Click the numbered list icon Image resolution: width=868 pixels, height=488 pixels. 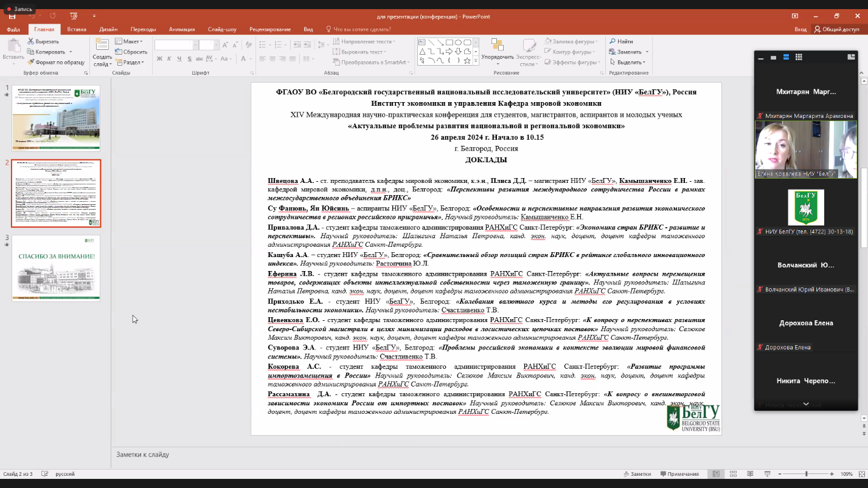tap(278, 45)
